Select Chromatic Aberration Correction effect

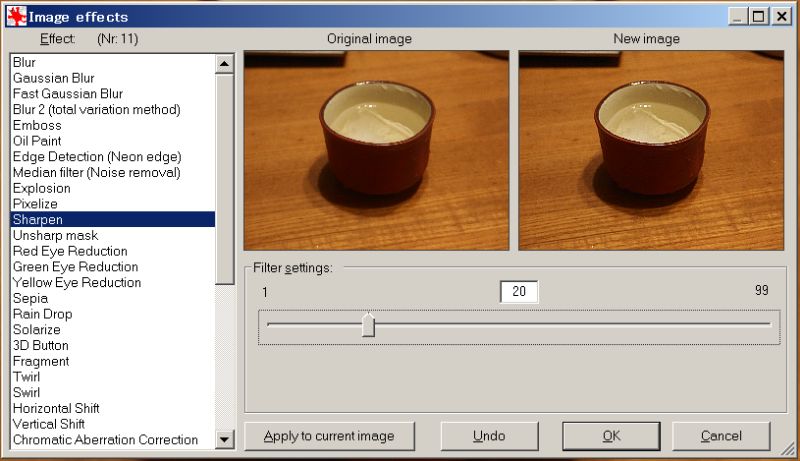pyautogui.click(x=105, y=440)
